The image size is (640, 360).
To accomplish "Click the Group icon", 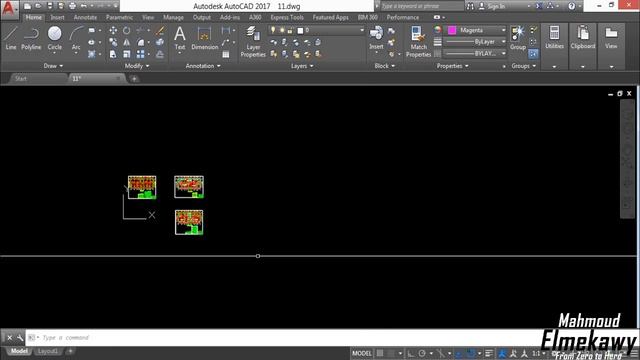I will (518, 38).
